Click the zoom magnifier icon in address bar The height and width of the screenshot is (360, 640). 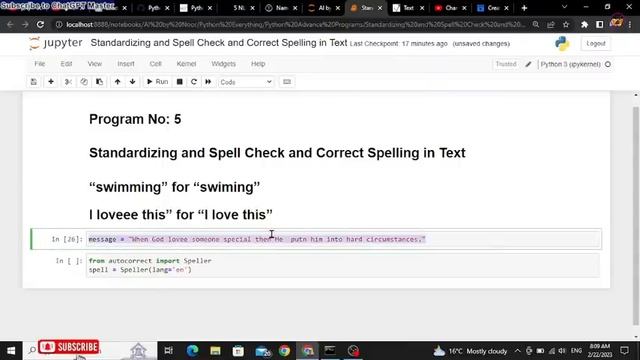[x=536, y=24]
